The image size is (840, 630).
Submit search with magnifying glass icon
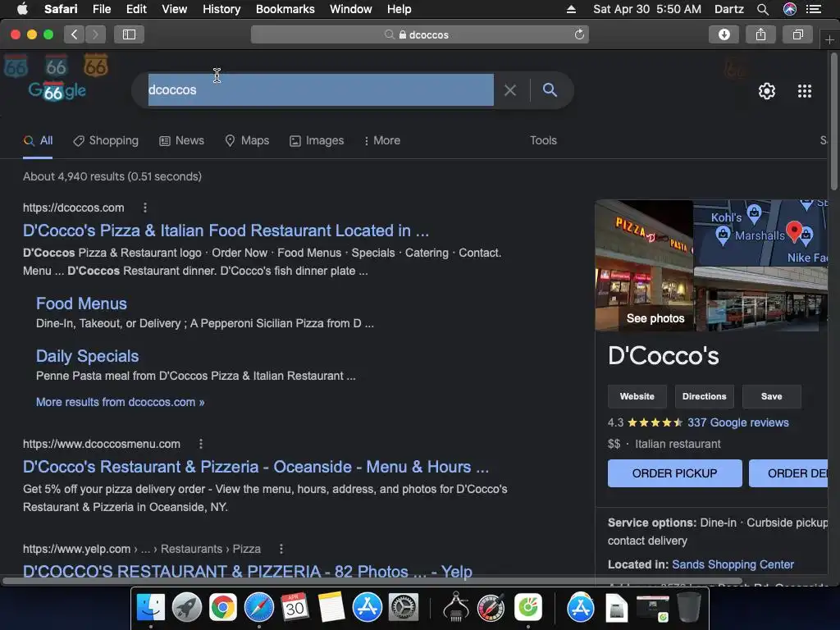click(x=550, y=90)
